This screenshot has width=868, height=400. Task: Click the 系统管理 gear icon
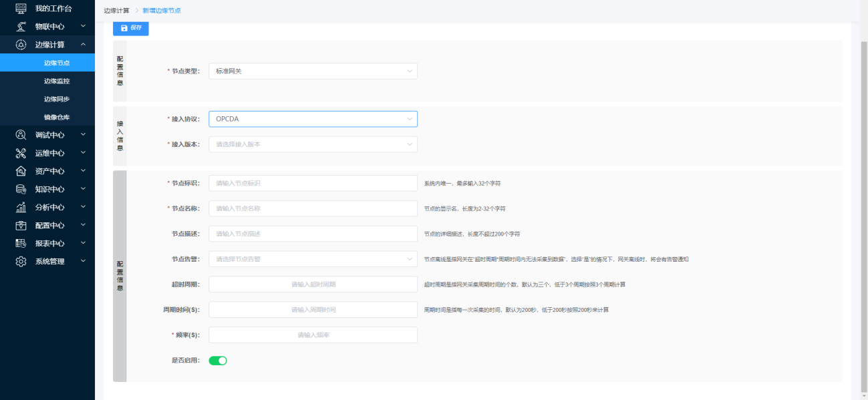click(x=21, y=261)
